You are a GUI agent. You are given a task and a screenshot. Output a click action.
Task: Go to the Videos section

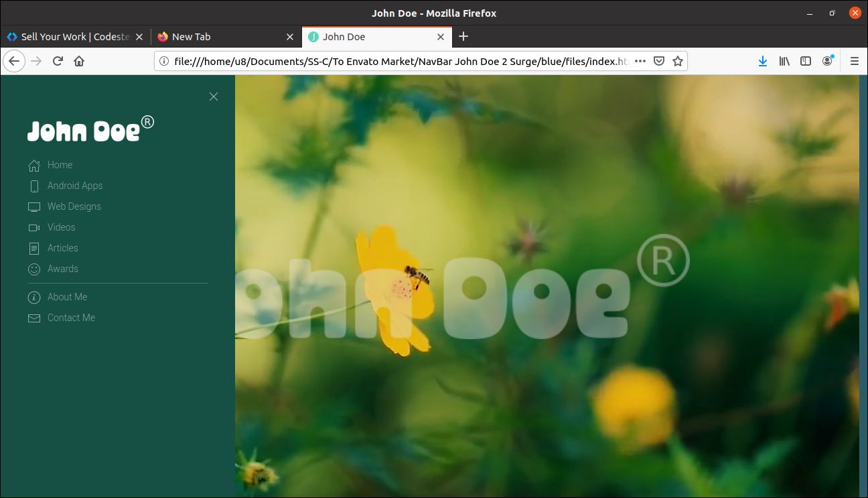click(62, 227)
